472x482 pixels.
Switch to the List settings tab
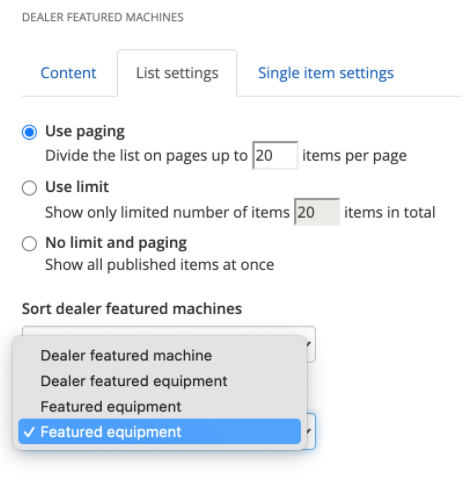point(177,73)
